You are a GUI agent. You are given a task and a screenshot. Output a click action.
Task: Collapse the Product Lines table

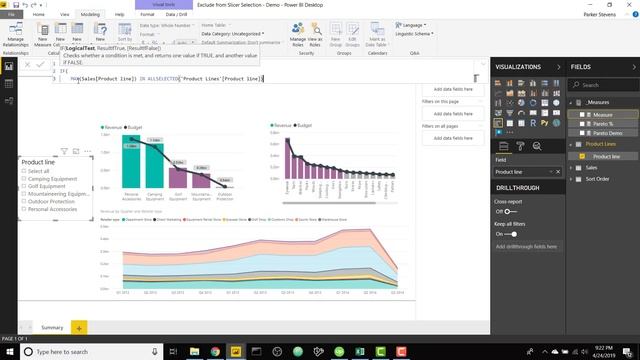coord(571,144)
